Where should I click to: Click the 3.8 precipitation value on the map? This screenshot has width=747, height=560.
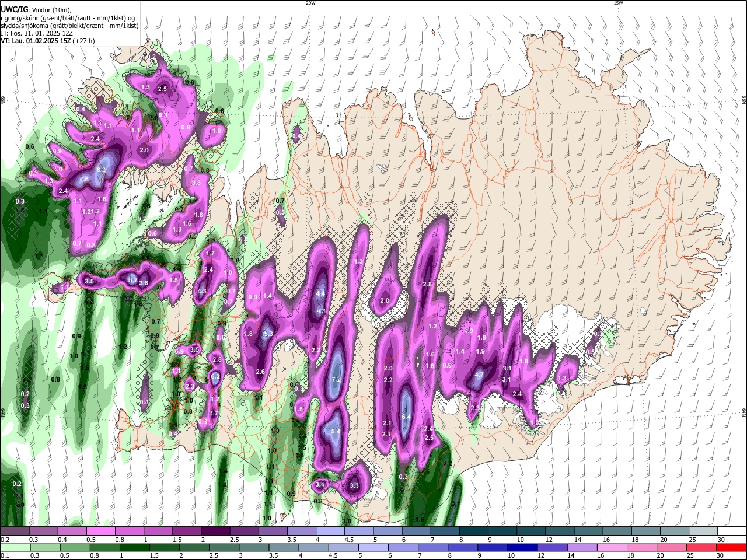point(144,283)
